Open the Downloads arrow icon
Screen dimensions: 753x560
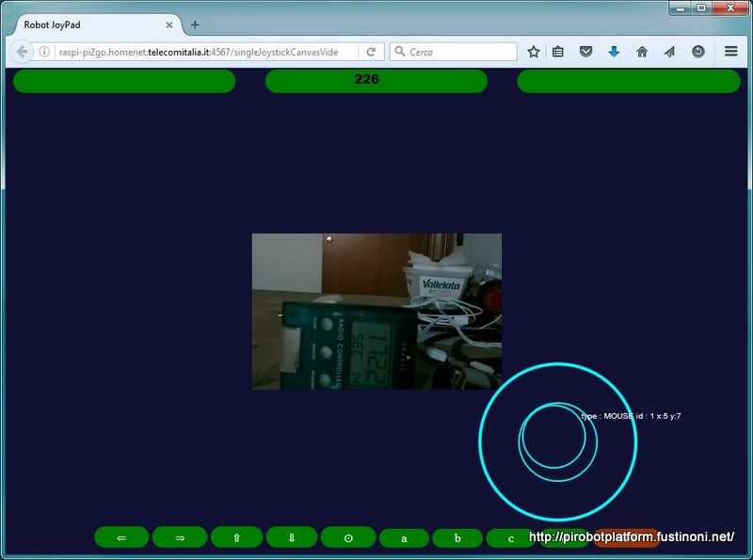click(614, 53)
